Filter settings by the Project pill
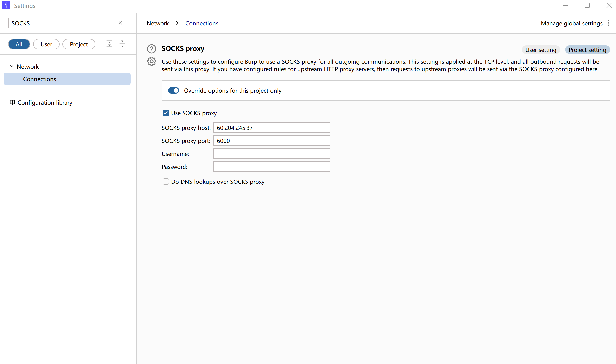The image size is (616, 364). tap(79, 44)
